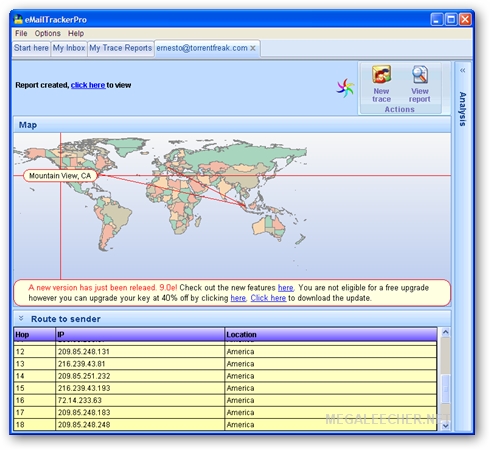Viewport: 490px width, 450px height.
Task: Open the Options menu
Action: (48, 33)
